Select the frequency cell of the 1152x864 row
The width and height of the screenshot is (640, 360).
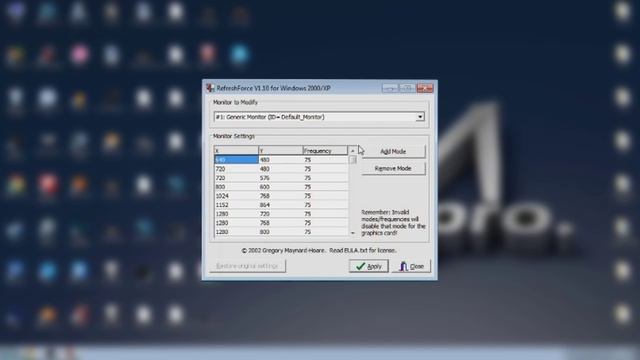[325, 205]
